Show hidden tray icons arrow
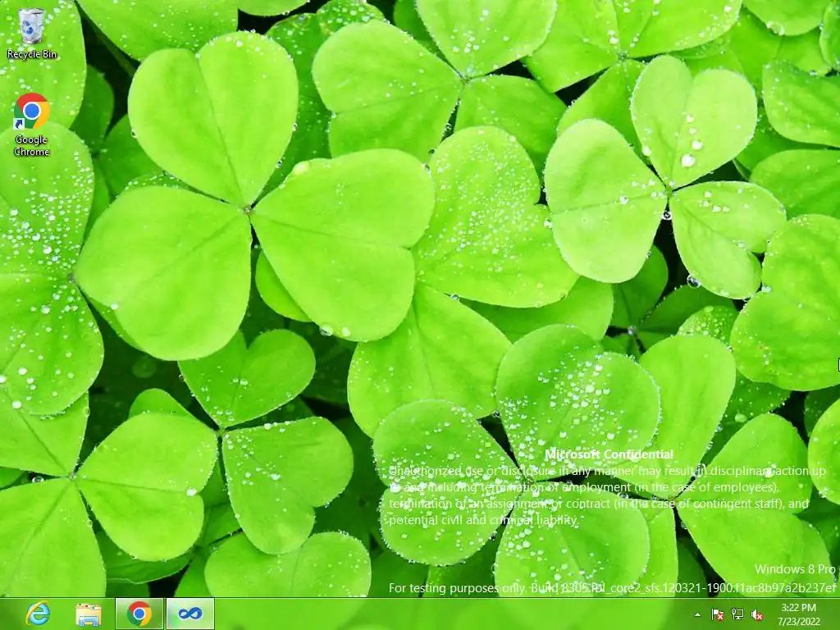840x630 pixels. (x=697, y=614)
